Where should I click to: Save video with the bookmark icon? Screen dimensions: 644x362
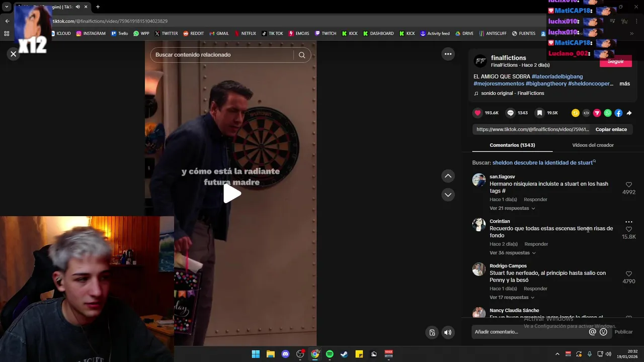point(539,113)
